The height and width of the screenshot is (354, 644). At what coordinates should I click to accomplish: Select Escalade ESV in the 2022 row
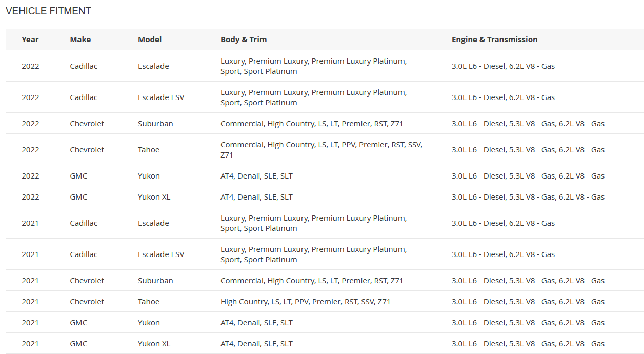click(161, 97)
